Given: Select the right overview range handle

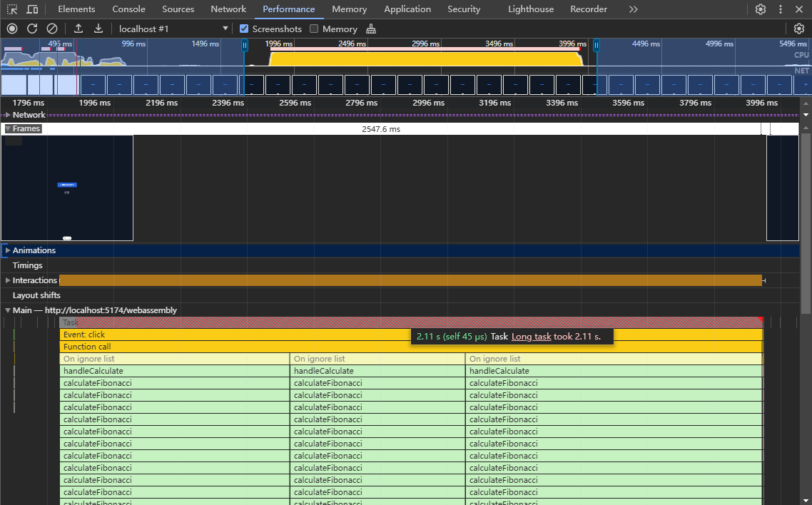Looking at the screenshot, I should tap(596, 46).
